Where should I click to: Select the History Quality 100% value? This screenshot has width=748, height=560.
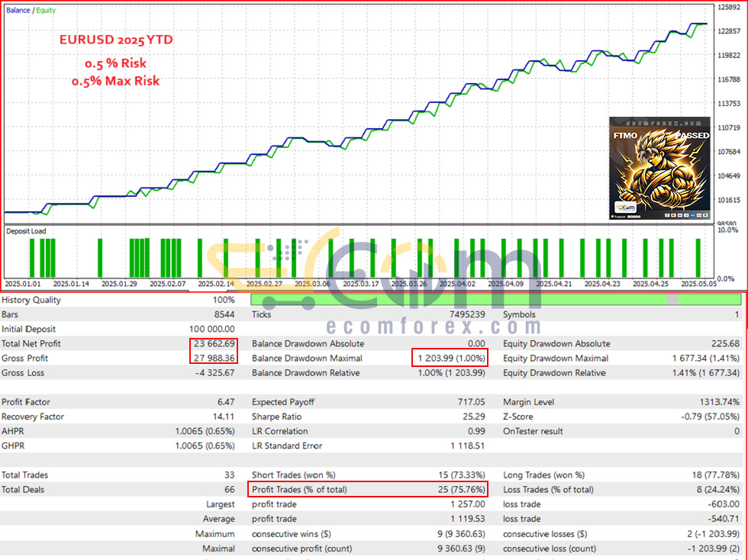pos(224,300)
